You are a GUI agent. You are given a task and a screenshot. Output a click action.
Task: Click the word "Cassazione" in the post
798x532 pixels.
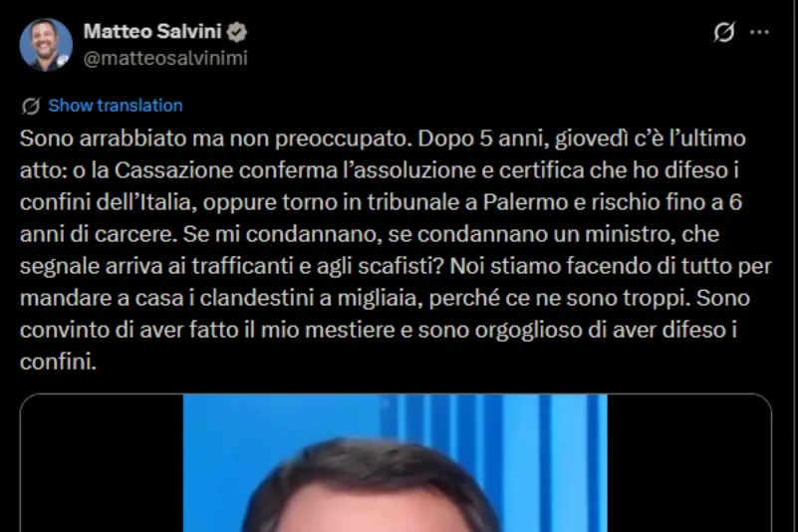click(173, 170)
